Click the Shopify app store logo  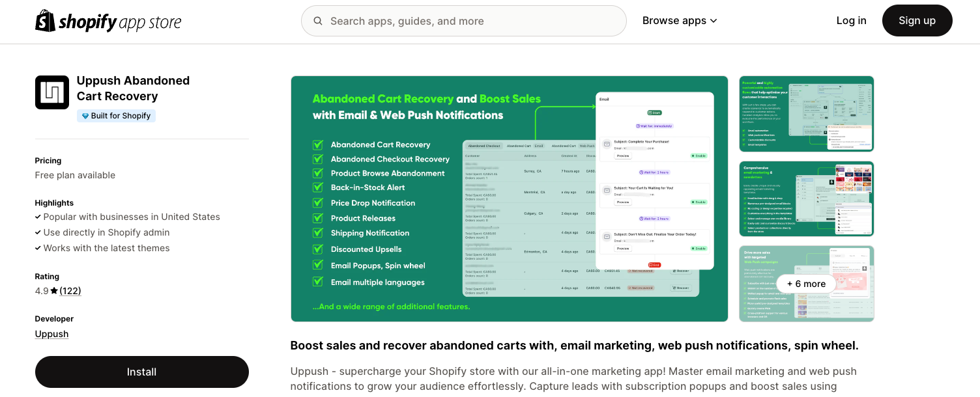click(108, 21)
